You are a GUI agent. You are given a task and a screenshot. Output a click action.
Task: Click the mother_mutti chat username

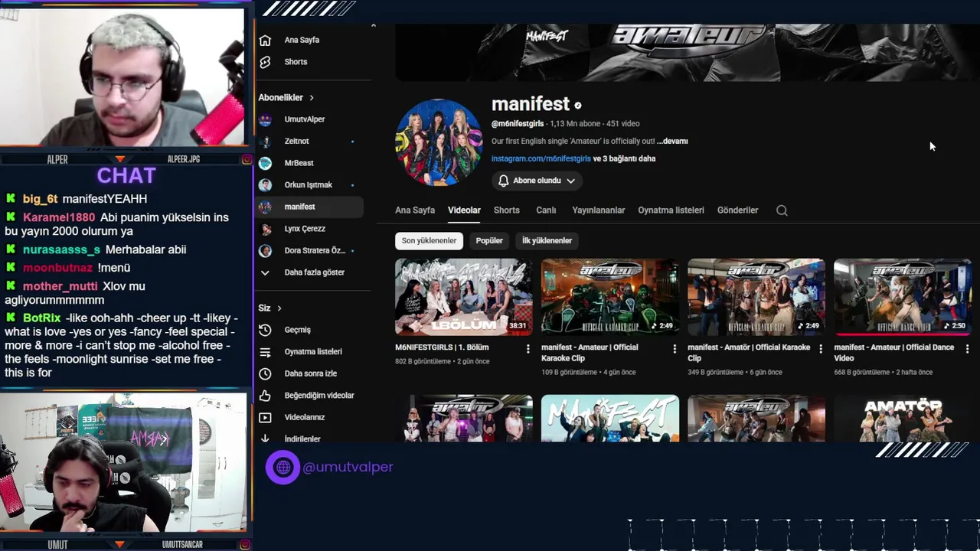(x=60, y=286)
